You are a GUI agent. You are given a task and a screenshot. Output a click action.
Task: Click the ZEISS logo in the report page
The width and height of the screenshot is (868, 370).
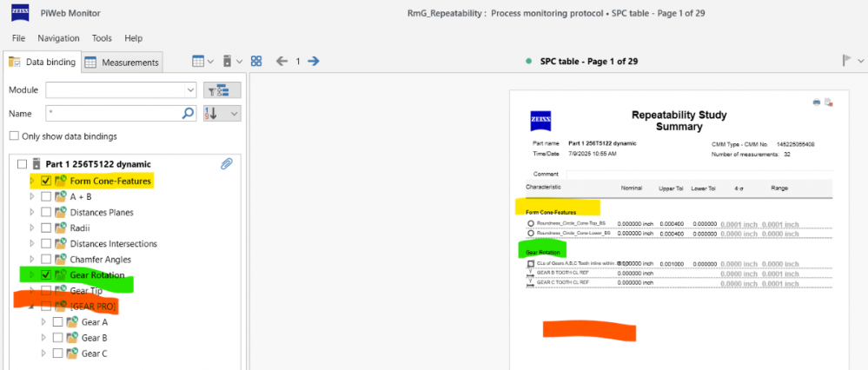(x=540, y=121)
